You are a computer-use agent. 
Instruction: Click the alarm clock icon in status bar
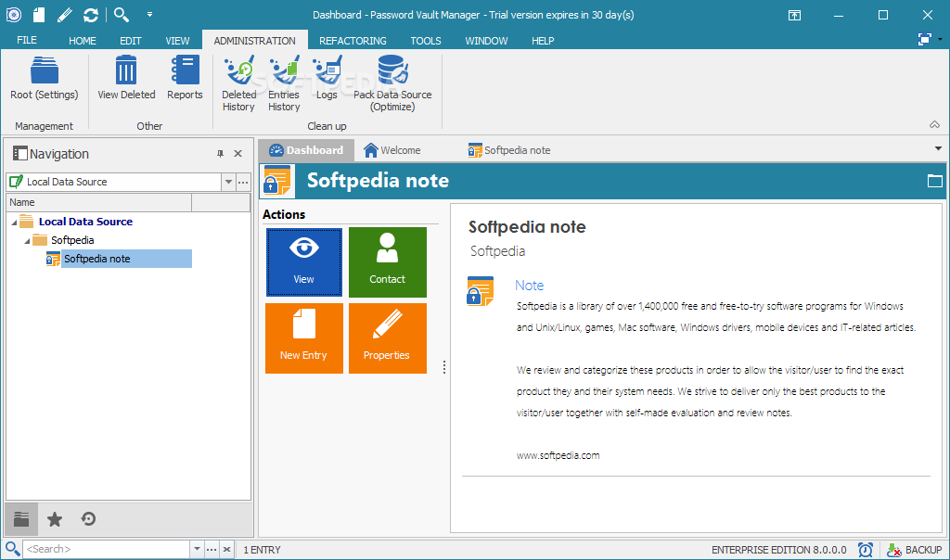pos(866,550)
